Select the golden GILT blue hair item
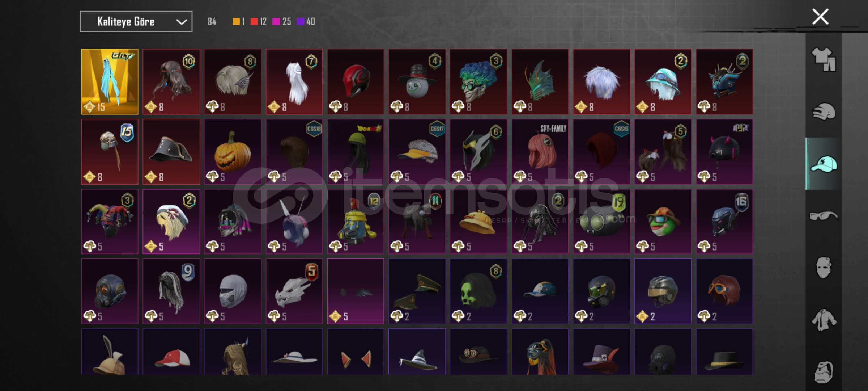The height and width of the screenshot is (391, 868). [110, 81]
